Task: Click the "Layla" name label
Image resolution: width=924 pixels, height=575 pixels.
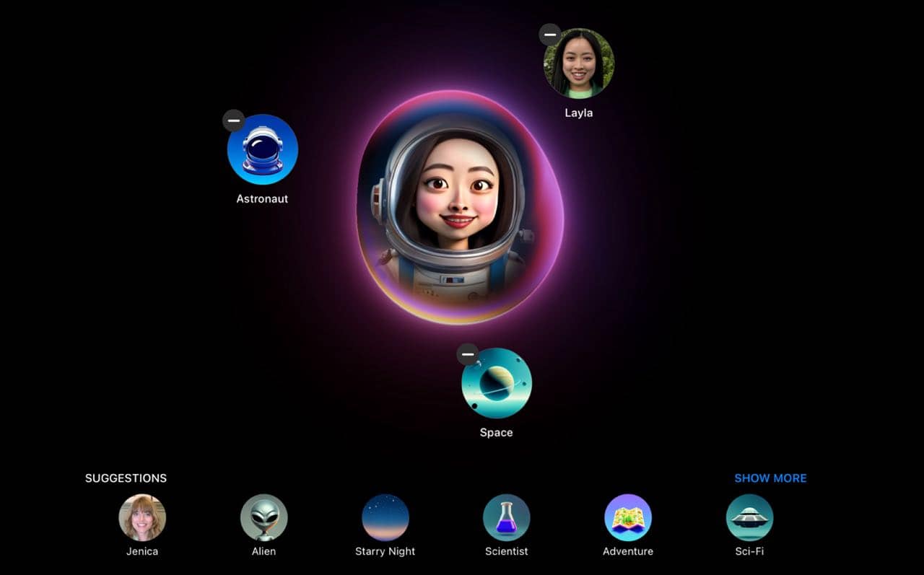Action: (578, 113)
